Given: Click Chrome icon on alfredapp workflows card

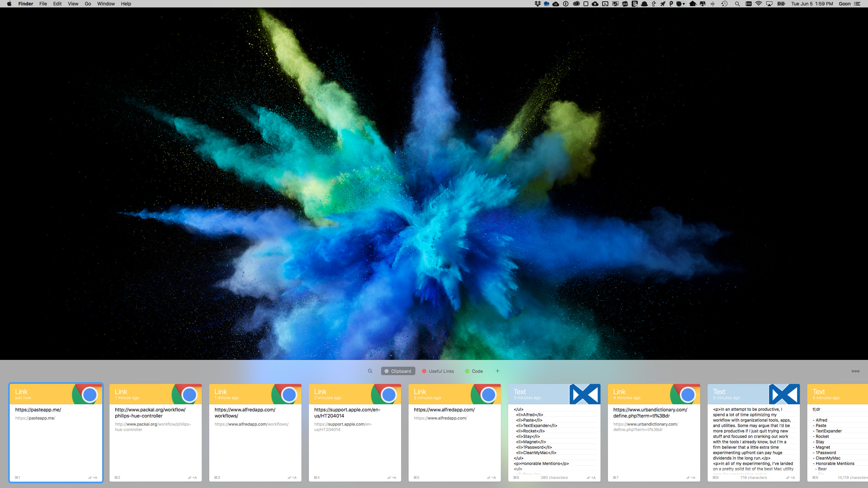Looking at the screenshot, I should (x=287, y=394).
